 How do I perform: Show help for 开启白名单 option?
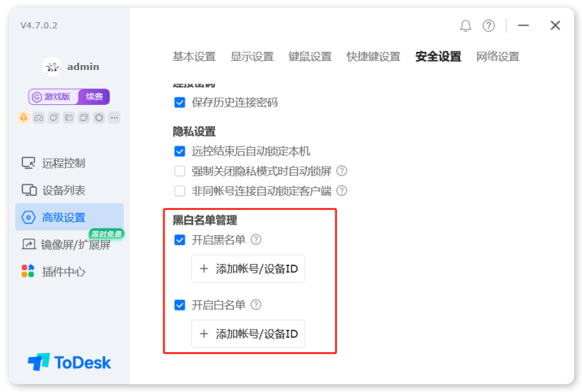pos(256,304)
